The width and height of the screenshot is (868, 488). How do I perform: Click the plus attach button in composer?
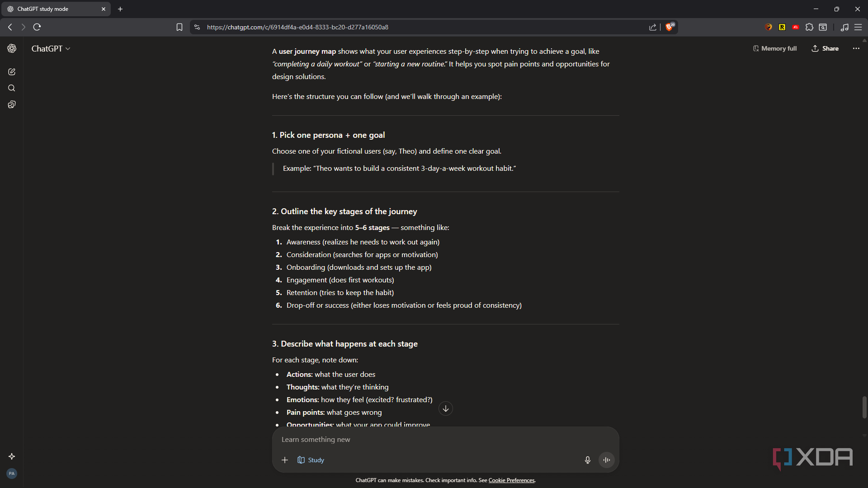(x=285, y=460)
